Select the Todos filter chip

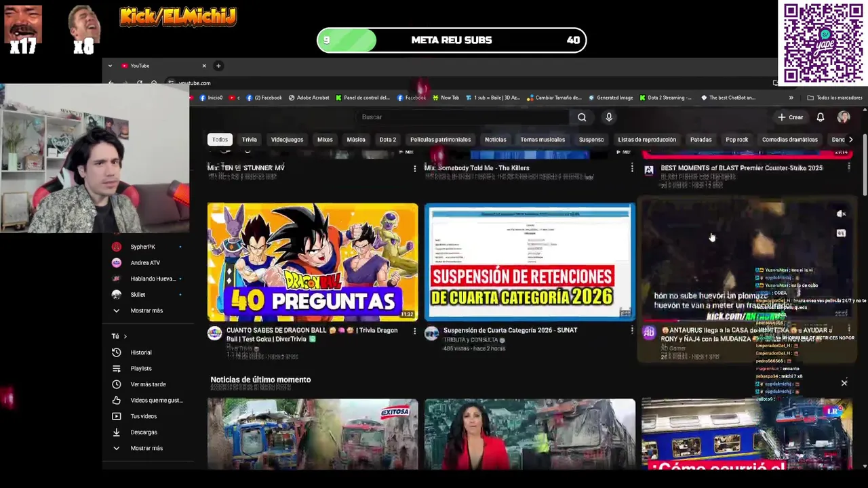click(220, 140)
